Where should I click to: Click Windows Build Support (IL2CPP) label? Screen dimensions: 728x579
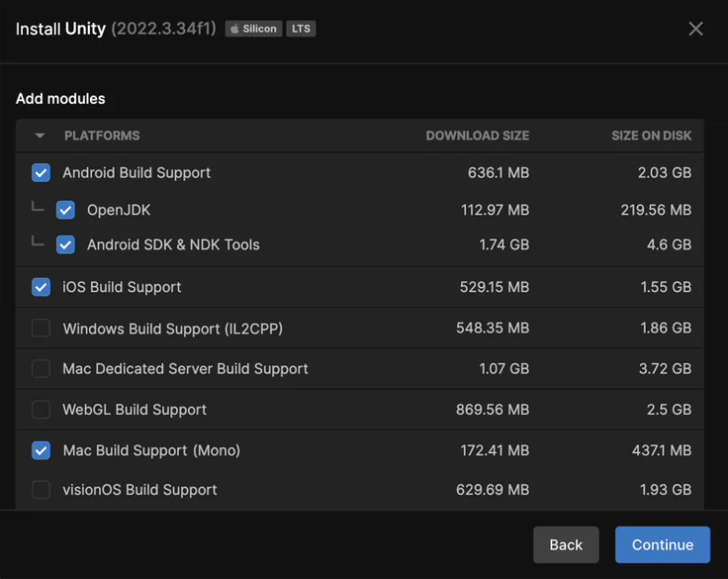172,328
